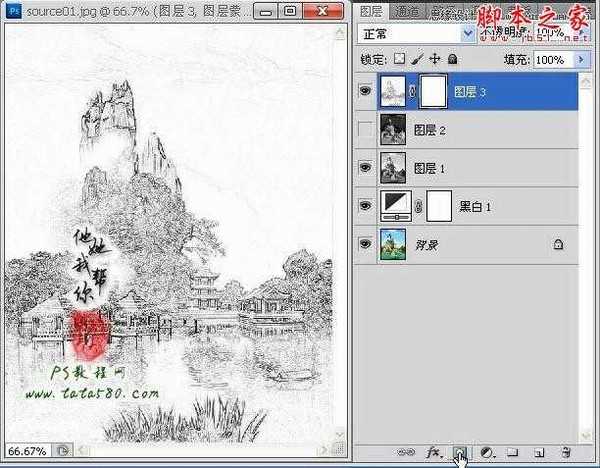Image resolution: width=600 pixels, height=468 pixels.
Task: Click the add layer mask button
Action: [460, 452]
